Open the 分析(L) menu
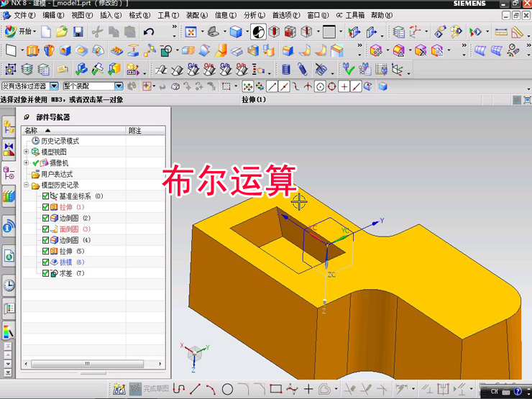This screenshot has width=532, height=399. [x=253, y=14]
